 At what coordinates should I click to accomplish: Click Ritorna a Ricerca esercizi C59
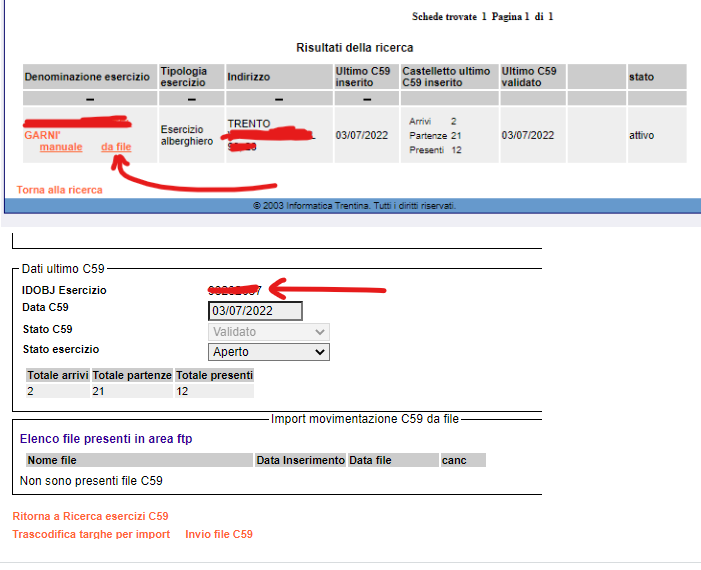(x=90, y=517)
